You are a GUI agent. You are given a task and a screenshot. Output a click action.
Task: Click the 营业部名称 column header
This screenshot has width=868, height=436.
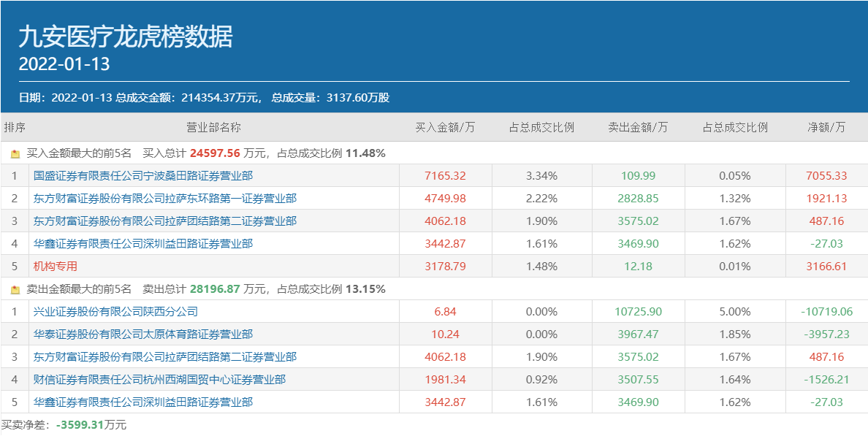point(213,127)
